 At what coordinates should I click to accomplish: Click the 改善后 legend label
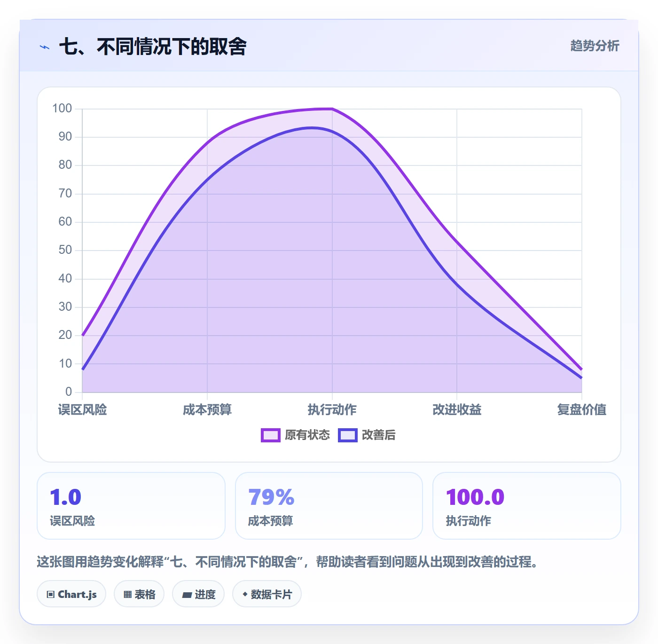(x=378, y=435)
